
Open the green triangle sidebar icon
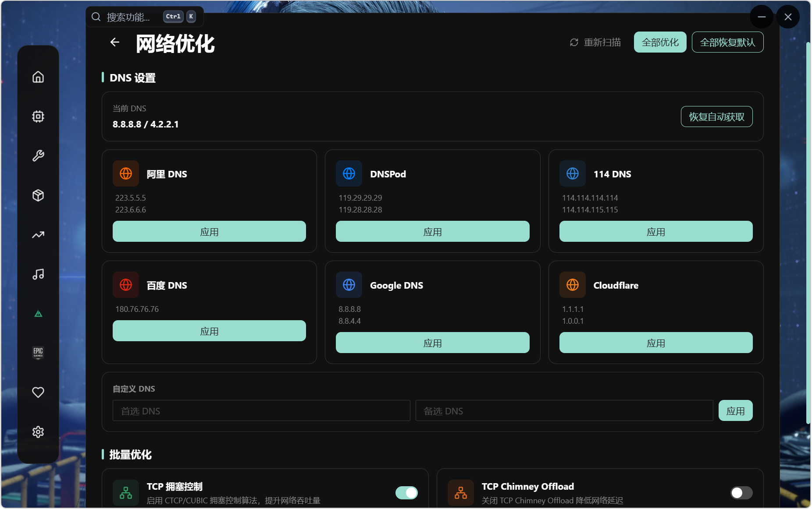tap(38, 314)
